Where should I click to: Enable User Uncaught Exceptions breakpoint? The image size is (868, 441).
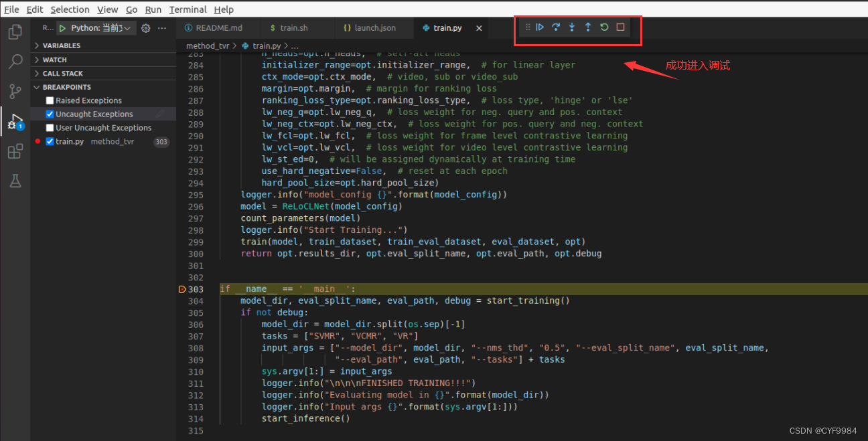tap(50, 127)
